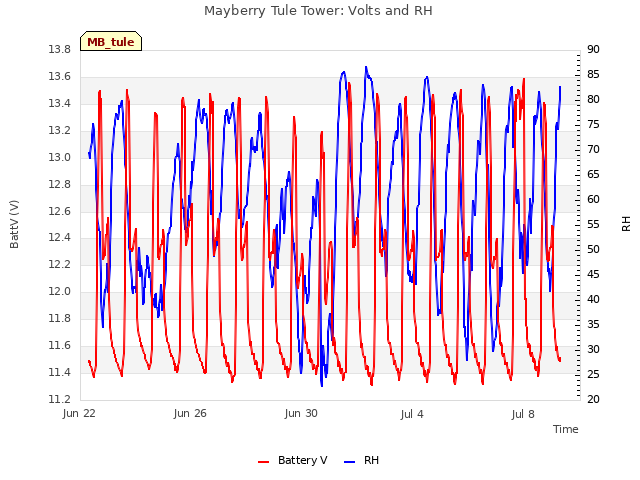Click the 11.4 left axis value

click(x=60, y=372)
